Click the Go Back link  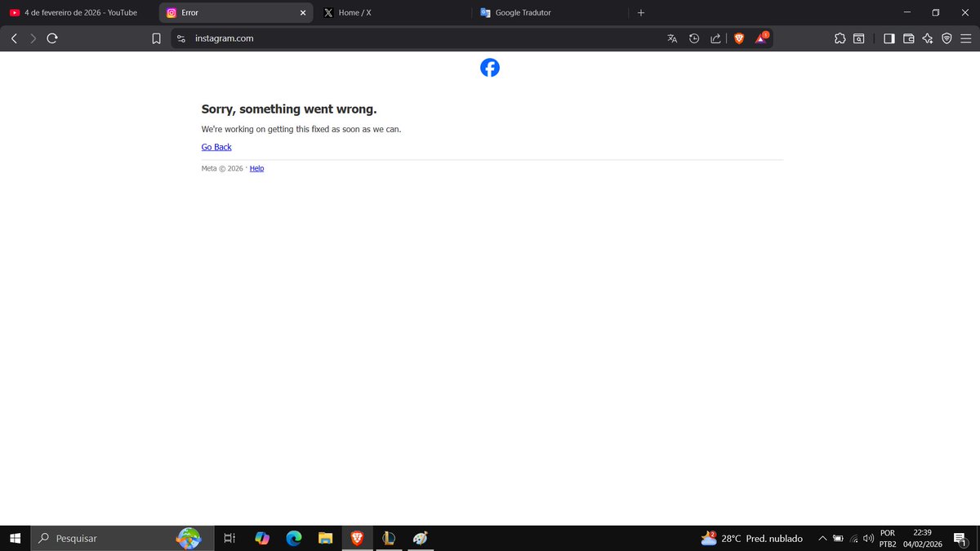[216, 147]
